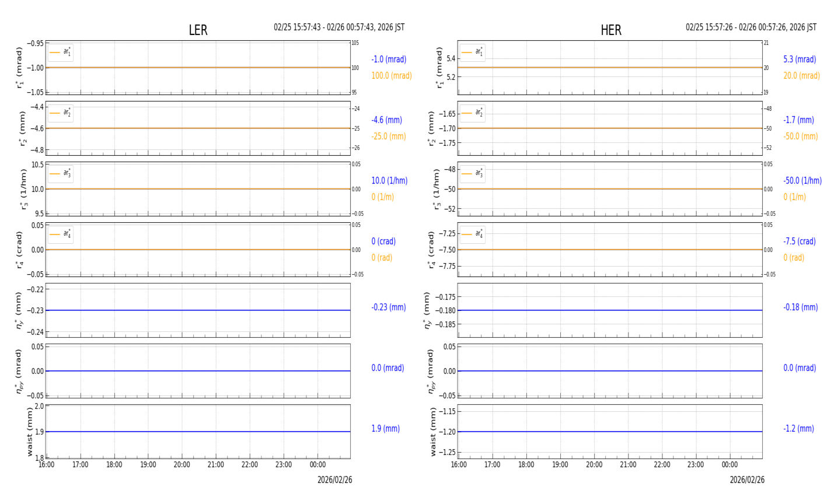Click the LER waist (mm) axis label
Viewport: 824px width, 504px height.
click(x=29, y=432)
